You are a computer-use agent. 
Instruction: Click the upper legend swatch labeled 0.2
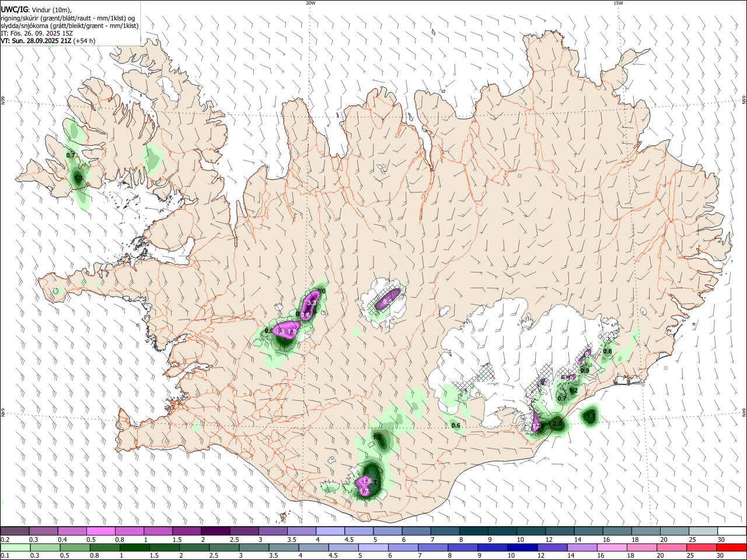(x=15, y=531)
